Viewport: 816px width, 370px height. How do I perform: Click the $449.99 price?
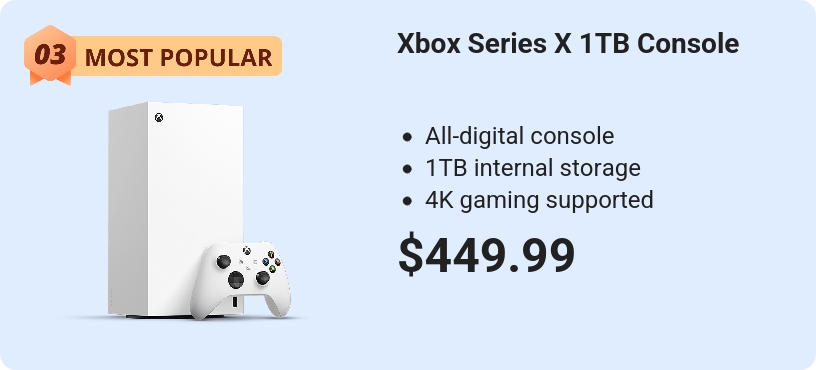point(486,255)
